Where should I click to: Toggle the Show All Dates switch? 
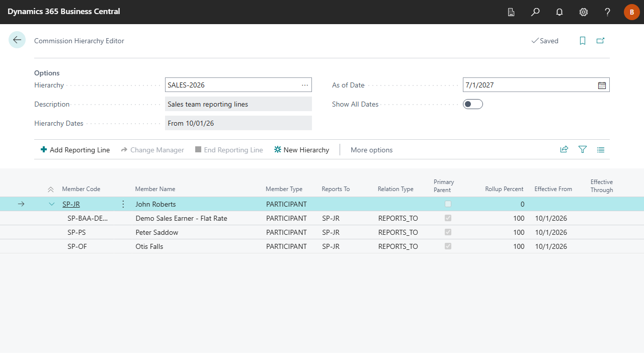473,104
